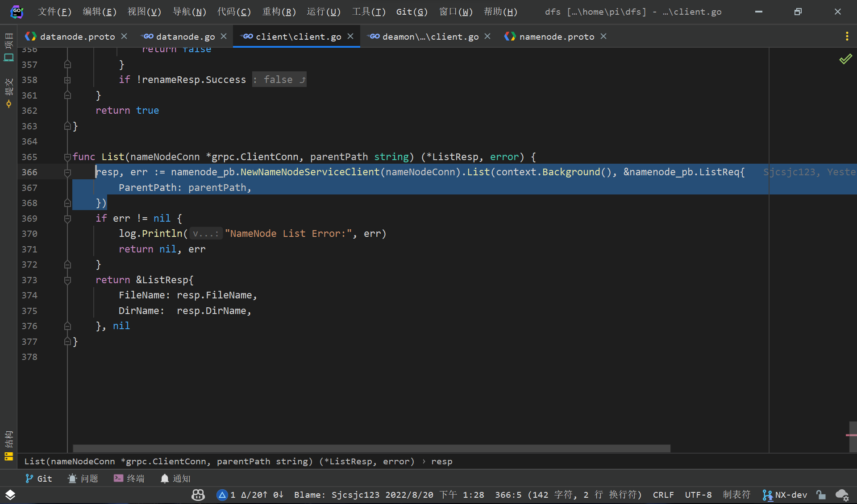Open the 提交 commit tool window
This screenshot has width=857, height=504.
(8, 93)
